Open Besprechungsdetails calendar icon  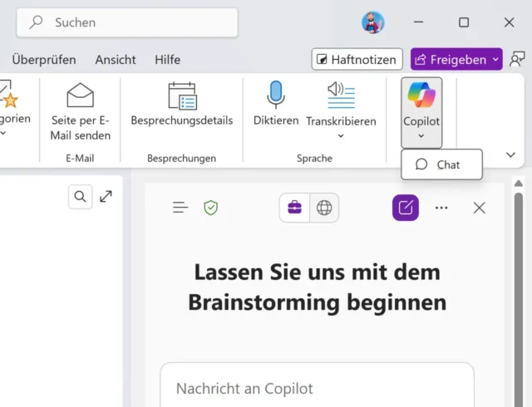click(x=182, y=96)
